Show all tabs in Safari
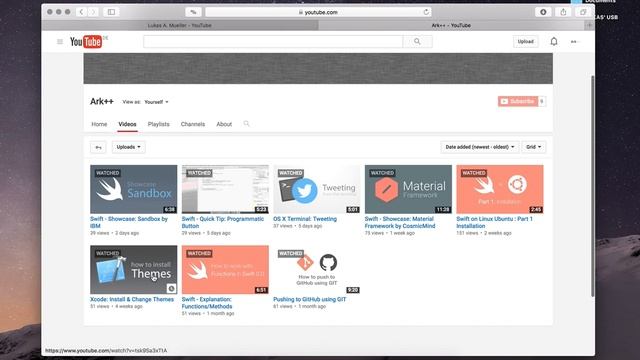Image resolution: width=640 pixels, height=360 pixels. pos(583,12)
